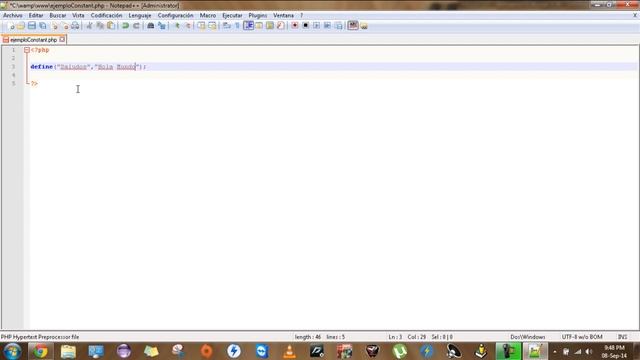This screenshot has height=360, width=640.
Task: Toggle synchronized vertical scrolling
Action: coord(202,26)
